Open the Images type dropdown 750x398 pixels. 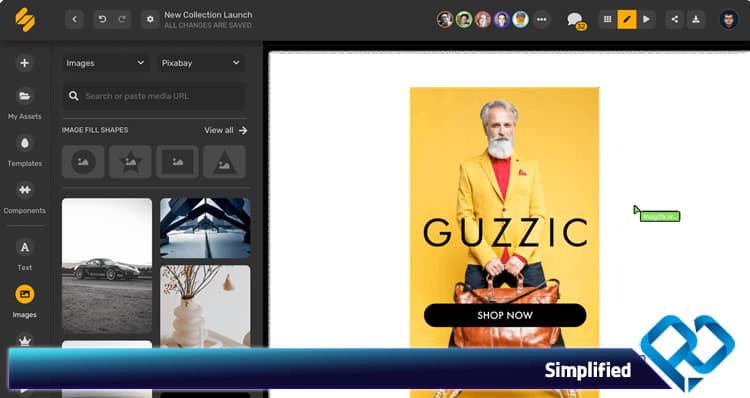click(105, 63)
